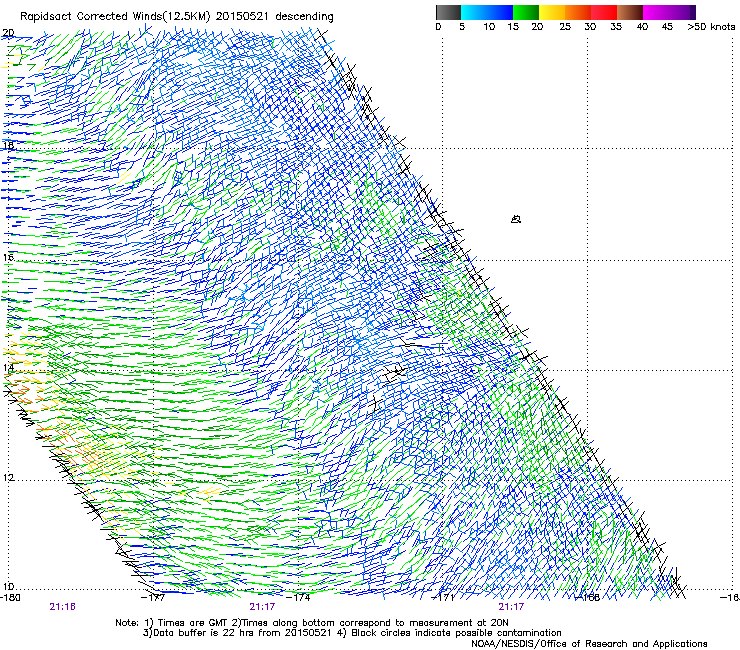Click the "21:17" time stamp beside the -174 label
The width and height of the screenshot is (740, 650).
point(262,607)
